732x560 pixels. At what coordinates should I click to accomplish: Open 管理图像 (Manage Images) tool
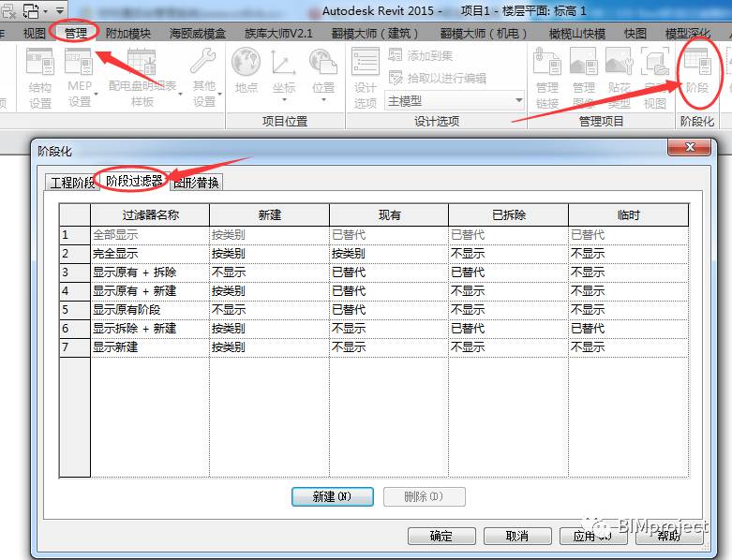(584, 79)
